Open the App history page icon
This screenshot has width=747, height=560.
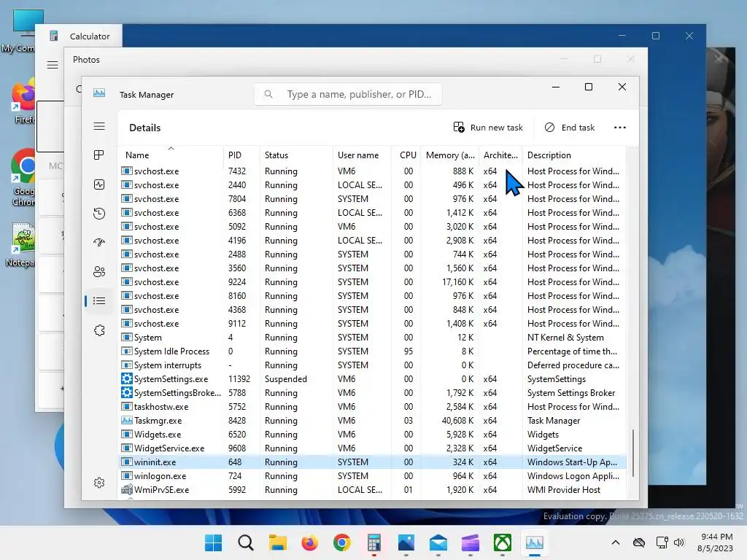point(99,214)
